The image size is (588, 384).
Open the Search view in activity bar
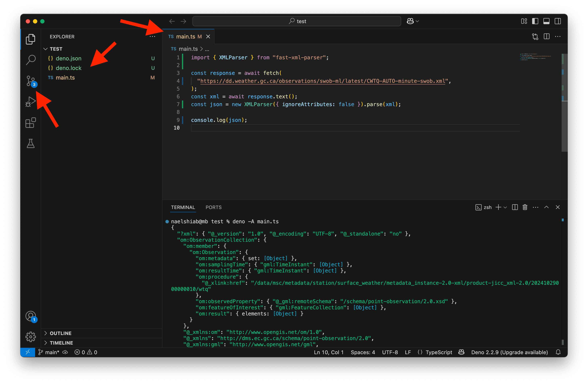click(31, 59)
